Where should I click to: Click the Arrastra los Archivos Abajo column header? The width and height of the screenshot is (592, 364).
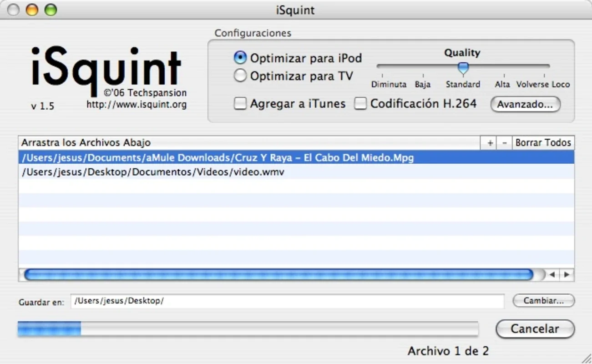point(249,143)
